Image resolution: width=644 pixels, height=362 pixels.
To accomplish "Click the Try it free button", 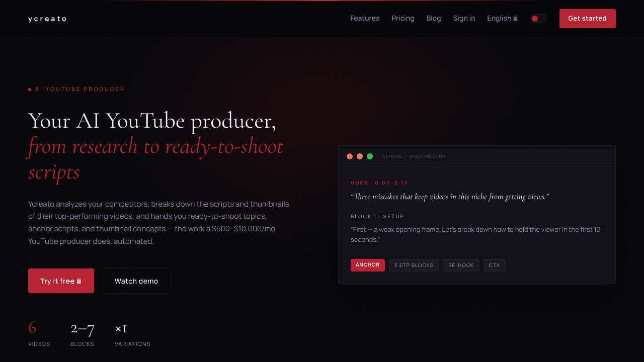I will tap(61, 281).
